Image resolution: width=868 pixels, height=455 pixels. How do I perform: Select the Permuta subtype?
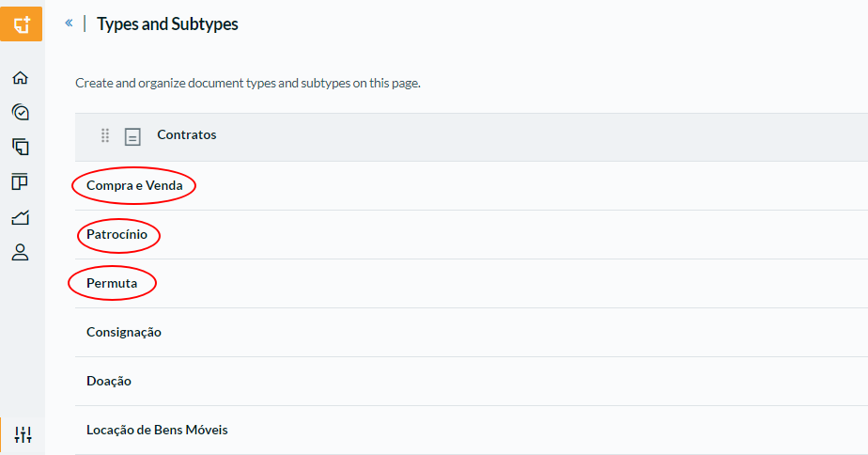[x=112, y=283]
